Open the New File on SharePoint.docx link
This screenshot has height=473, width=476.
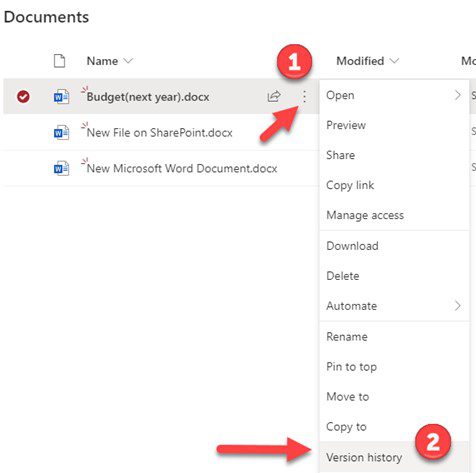click(159, 133)
